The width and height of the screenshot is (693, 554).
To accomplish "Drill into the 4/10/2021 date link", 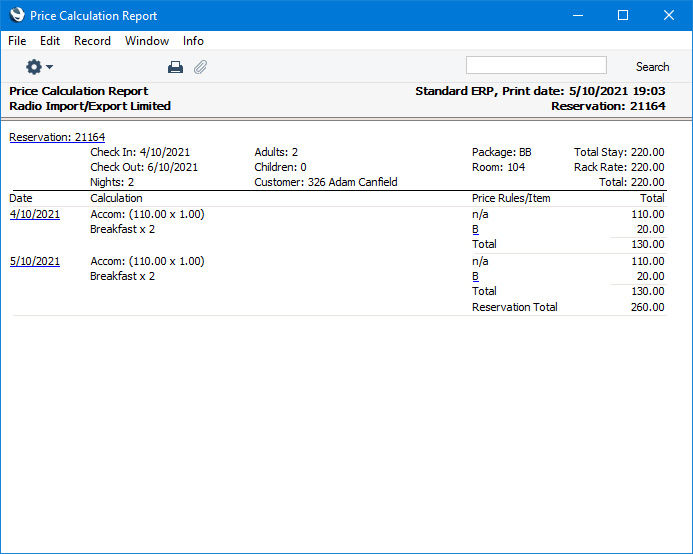I will point(35,214).
